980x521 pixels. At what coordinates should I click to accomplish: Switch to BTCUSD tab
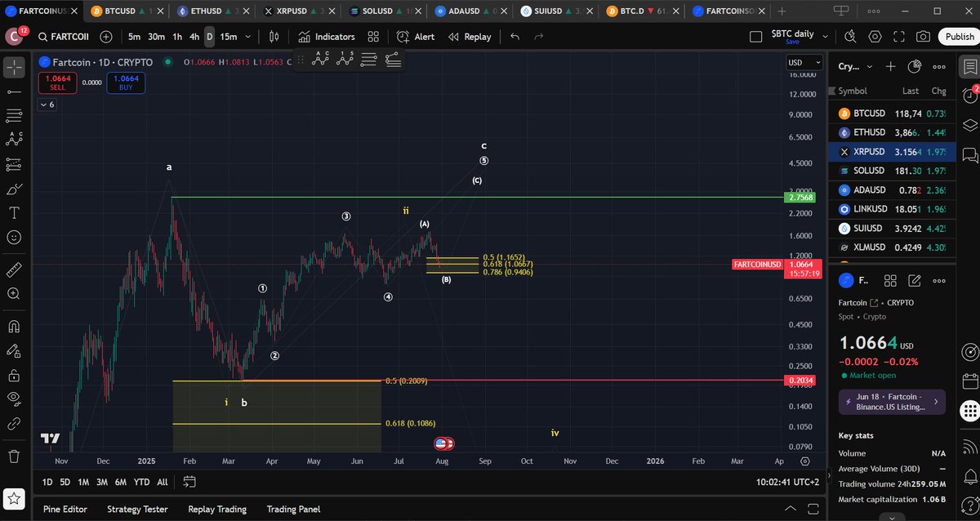pyautogui.click(x=125, y=11)
